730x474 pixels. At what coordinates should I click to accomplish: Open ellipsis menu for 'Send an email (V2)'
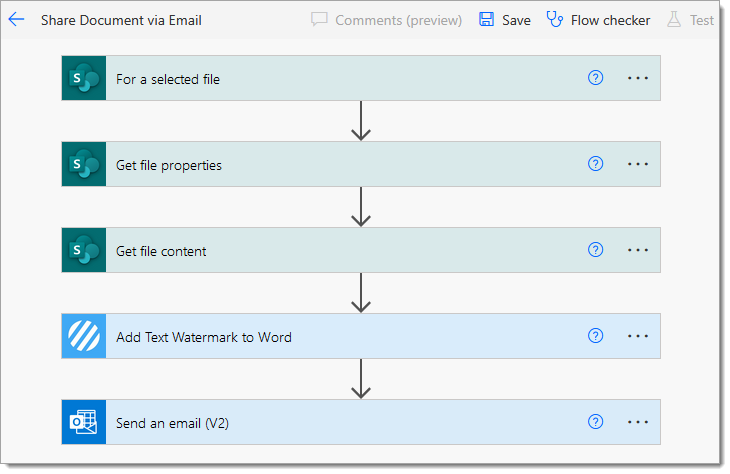[638, 422]
